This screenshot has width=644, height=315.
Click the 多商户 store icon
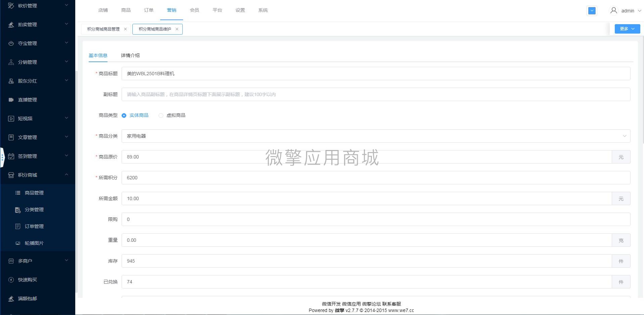(11, 261)
